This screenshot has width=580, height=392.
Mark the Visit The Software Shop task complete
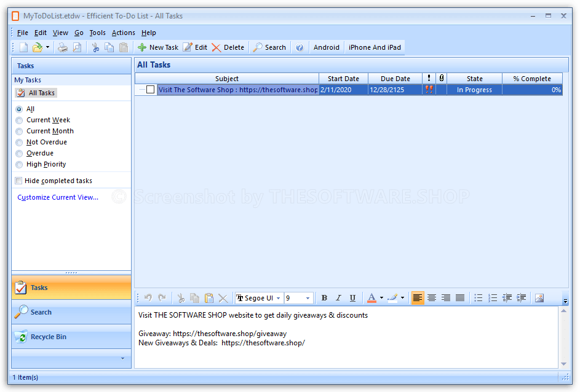pos(149,89)
